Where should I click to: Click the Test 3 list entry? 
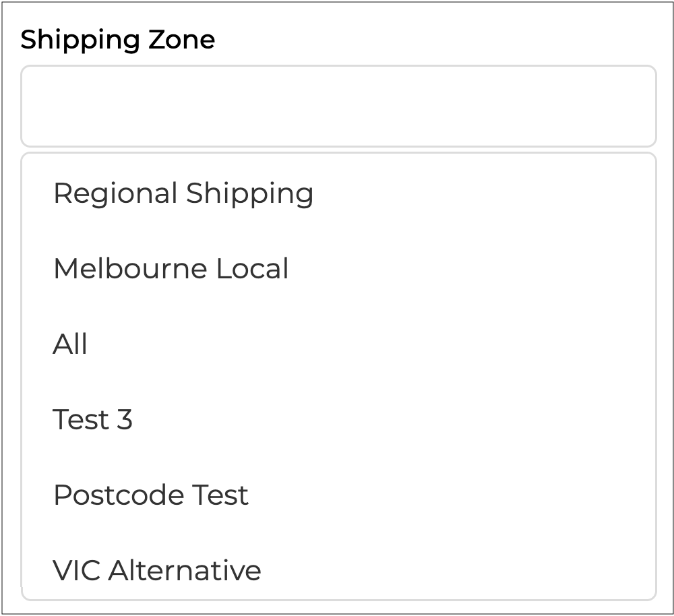coord(92,420)
